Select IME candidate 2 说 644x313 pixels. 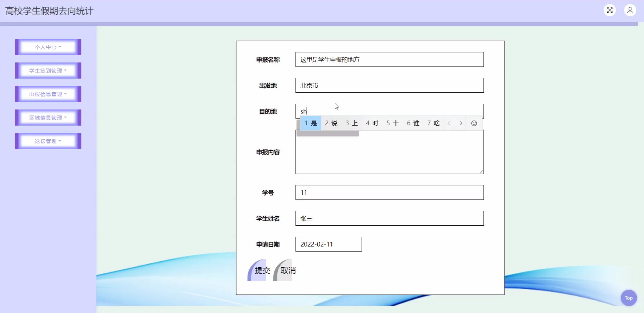coord(331,123)
